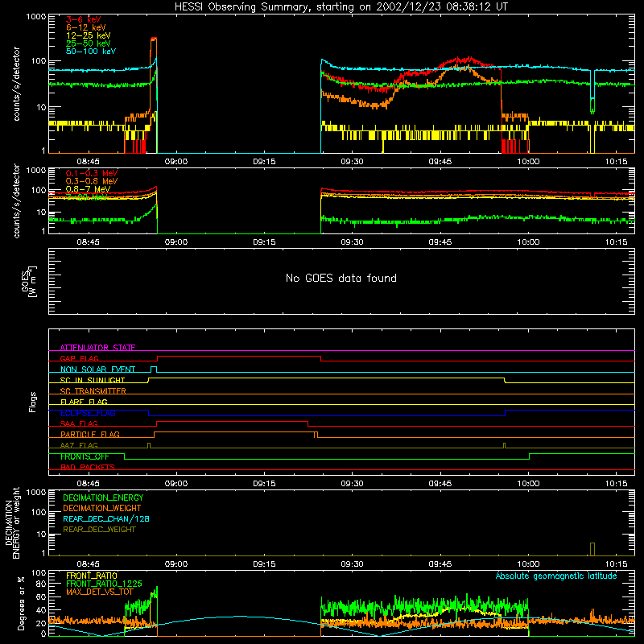Click the HESSI Observing Summary title text
The width and height of the screenshot is (644, 644).
click(x=341, y=7)
